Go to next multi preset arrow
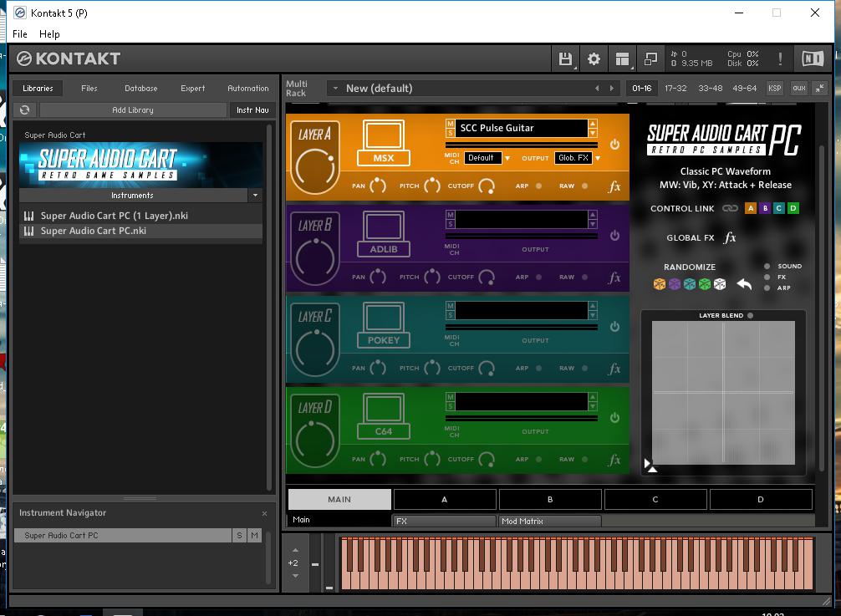The image size is (841, 616). tap(611, 88)
